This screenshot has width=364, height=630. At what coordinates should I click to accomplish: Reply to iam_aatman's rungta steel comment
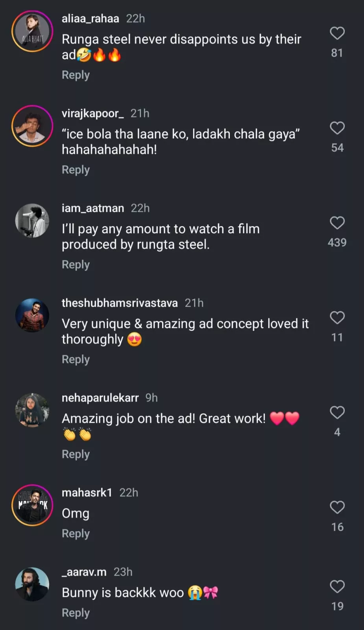pos(76,265)
